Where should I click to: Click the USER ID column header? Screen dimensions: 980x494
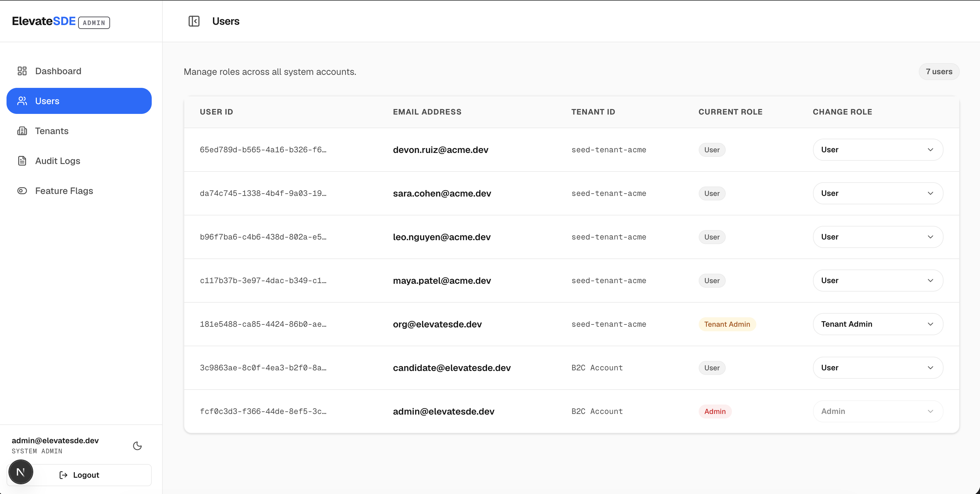217,112
